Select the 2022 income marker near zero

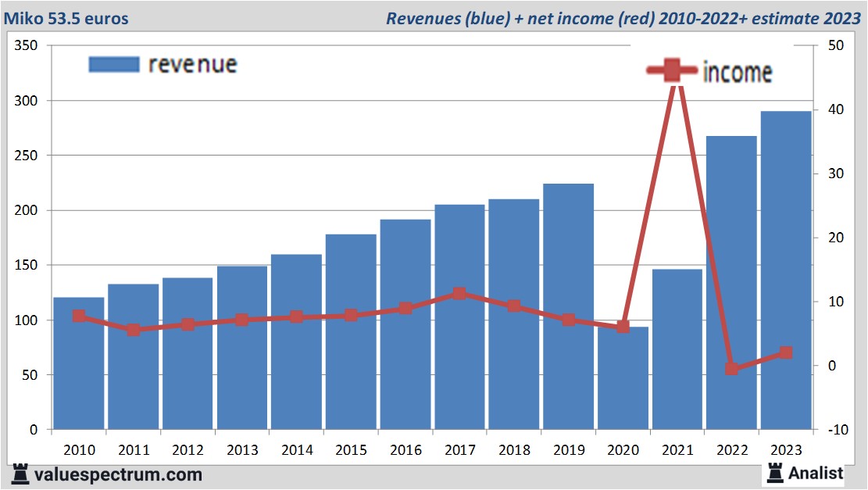tap(731, 368)
